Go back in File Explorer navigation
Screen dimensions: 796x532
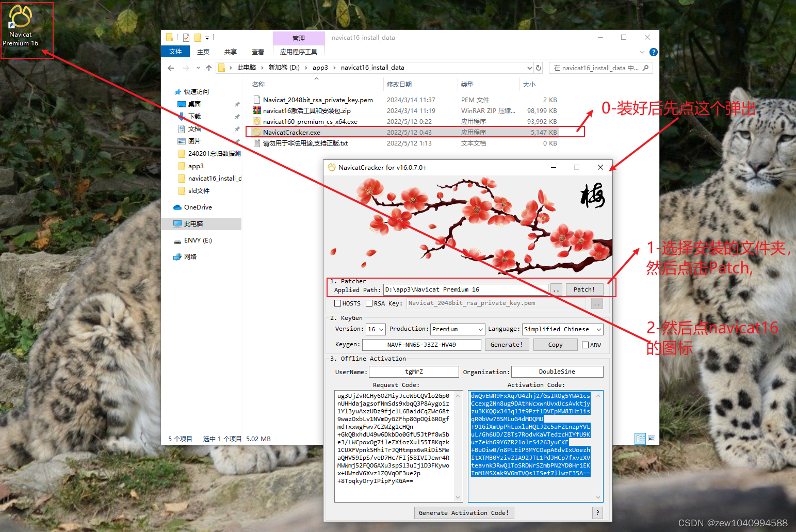(171, 68)
